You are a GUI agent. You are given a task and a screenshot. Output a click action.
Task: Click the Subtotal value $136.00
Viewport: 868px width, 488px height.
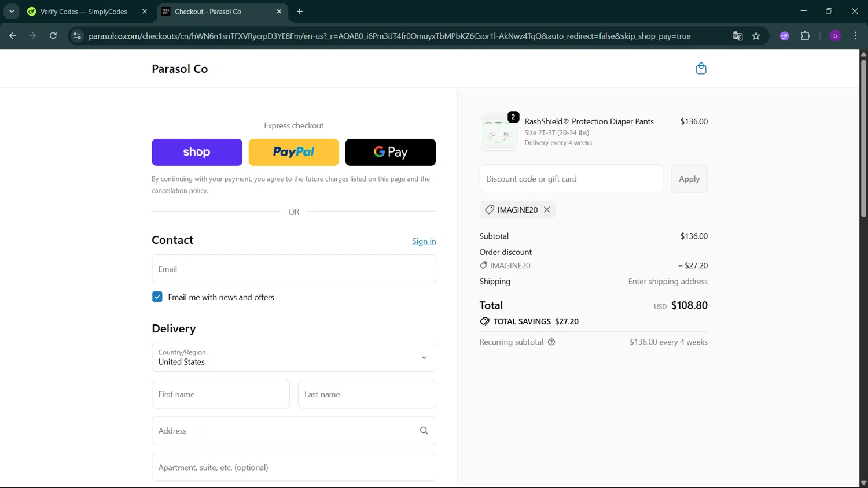pos(694,236)
